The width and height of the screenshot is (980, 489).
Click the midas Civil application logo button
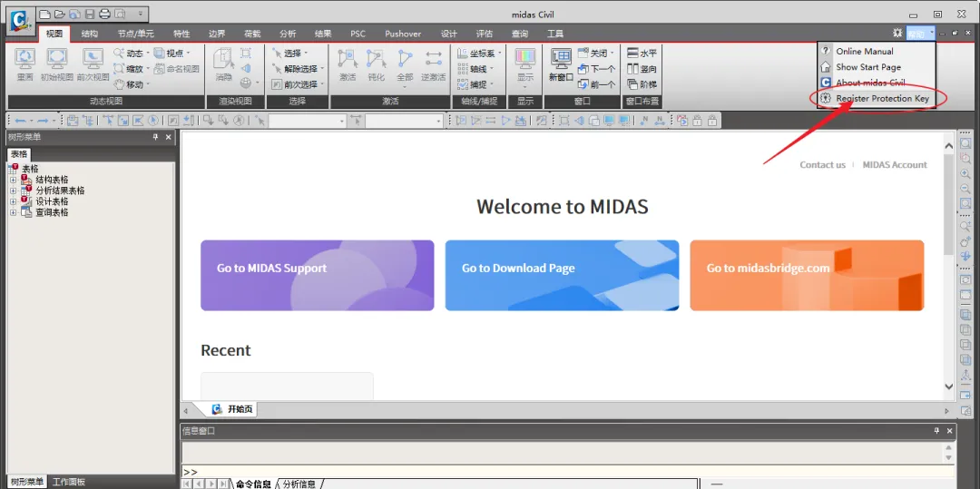point(19,19)
